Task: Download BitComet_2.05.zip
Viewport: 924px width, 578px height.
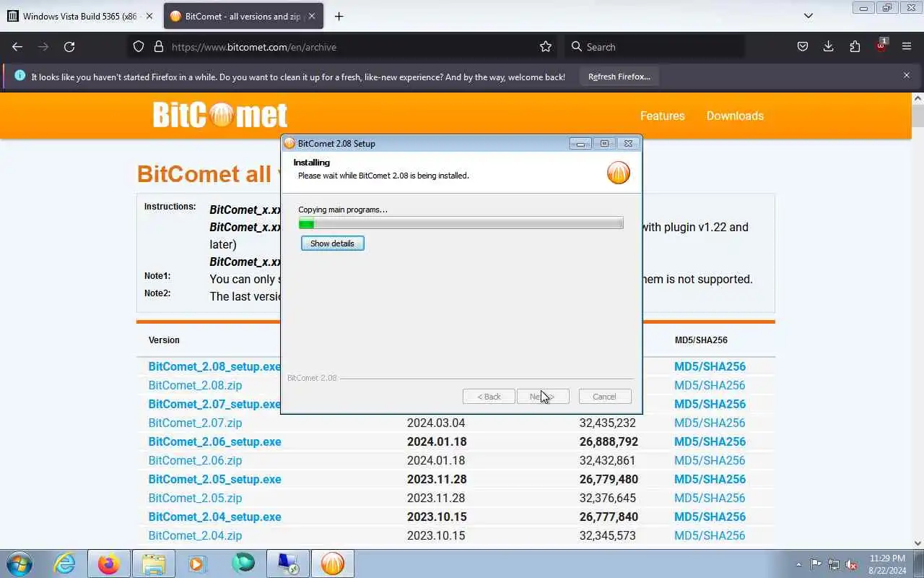Action: click(195, 498)
